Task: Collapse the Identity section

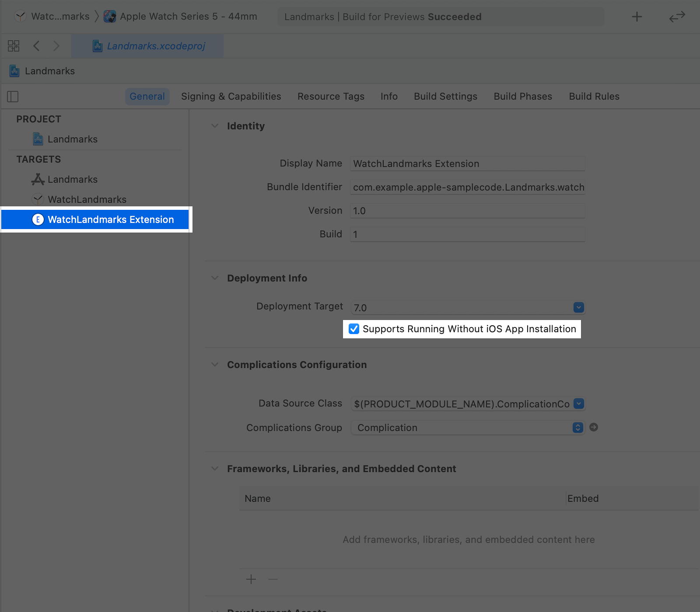Action: coord(215,126)
